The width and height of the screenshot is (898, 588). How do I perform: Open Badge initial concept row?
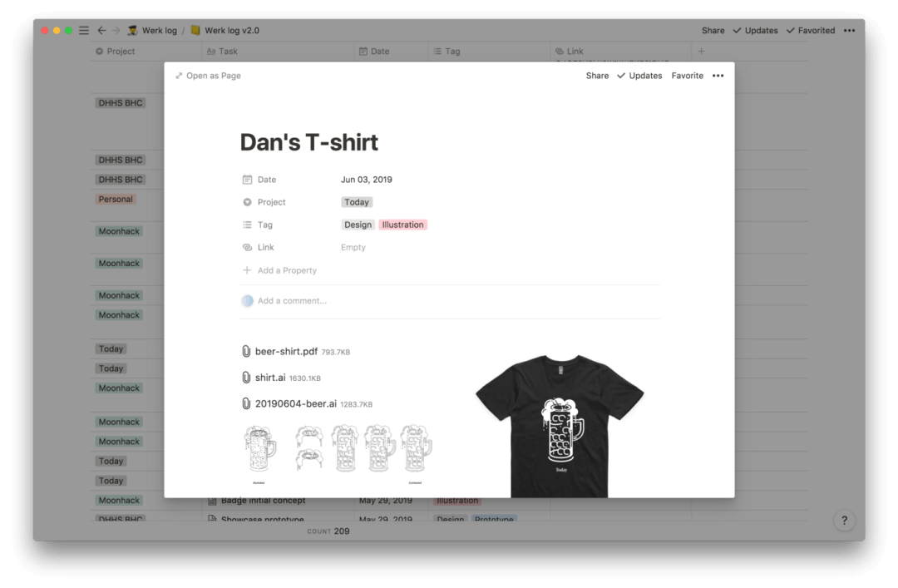264,501
